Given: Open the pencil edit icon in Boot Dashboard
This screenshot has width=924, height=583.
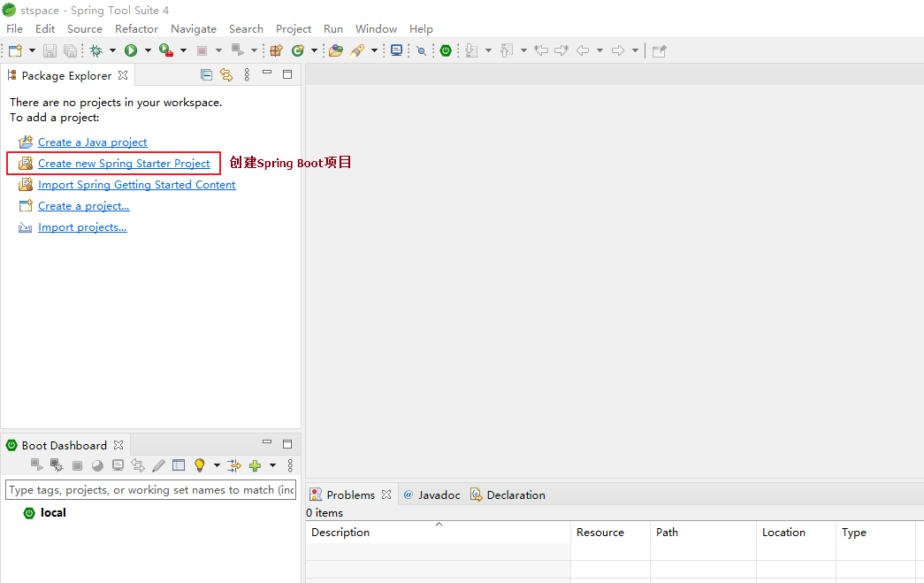Looking at the screenshot, I should point(157,464).
